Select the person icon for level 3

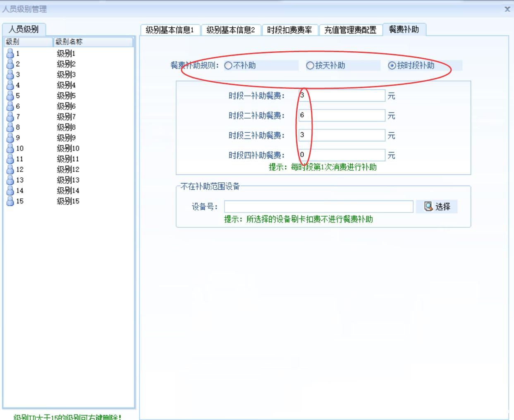pos(10,74)
